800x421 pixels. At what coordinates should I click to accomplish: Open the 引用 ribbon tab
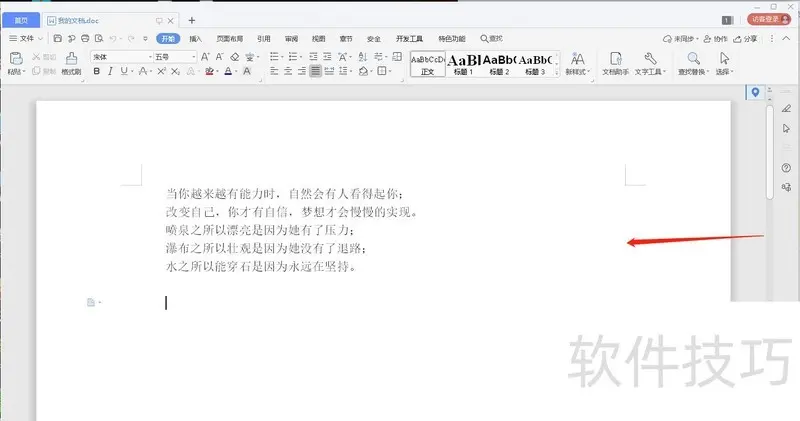tap(264, 39)
